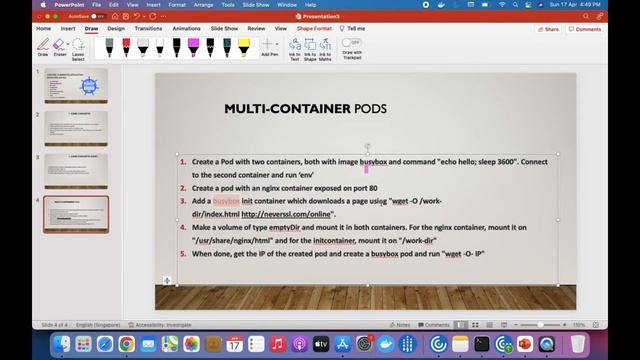Click the text box rotation handle
Screen dimensions: 640x360
tap(367, 146)
